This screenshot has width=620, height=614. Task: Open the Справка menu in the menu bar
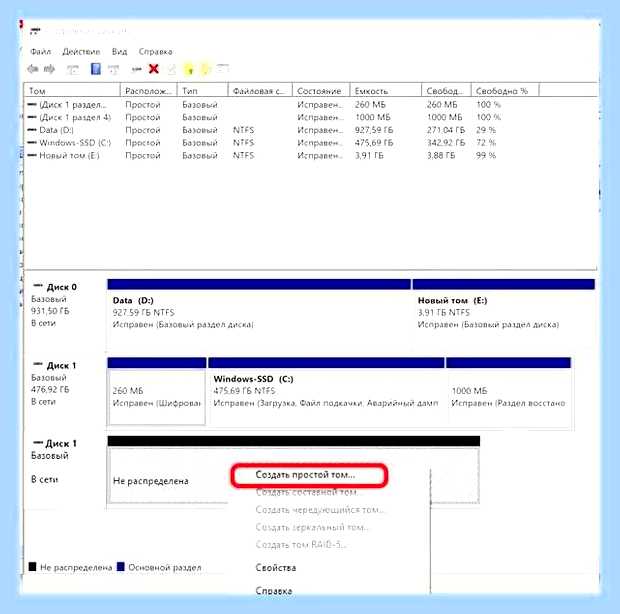[x=155, y=52]
